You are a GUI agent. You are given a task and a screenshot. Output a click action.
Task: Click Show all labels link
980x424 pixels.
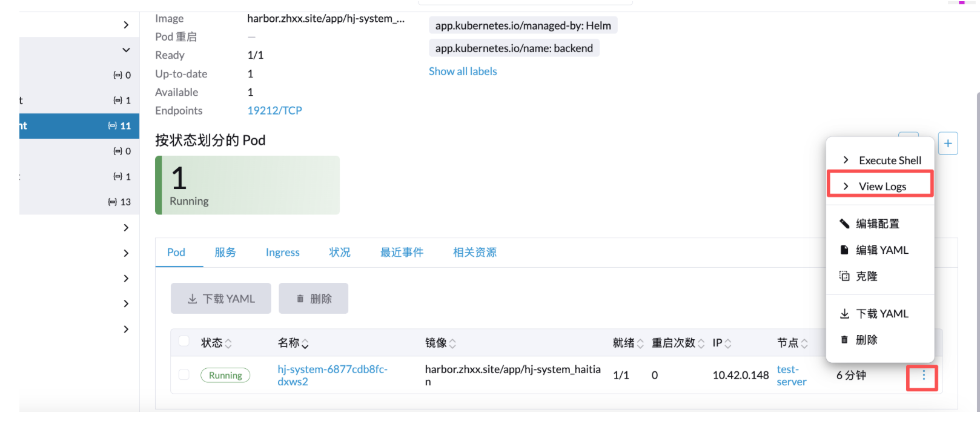[463, 71]
